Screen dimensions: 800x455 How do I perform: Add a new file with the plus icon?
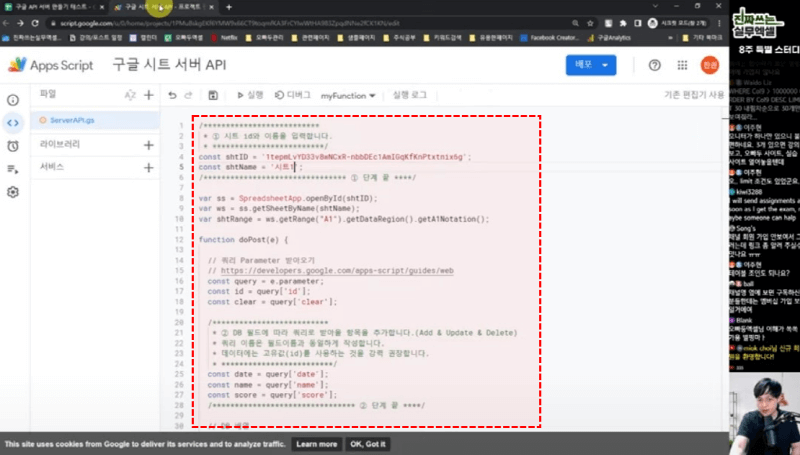click(148, 95)
